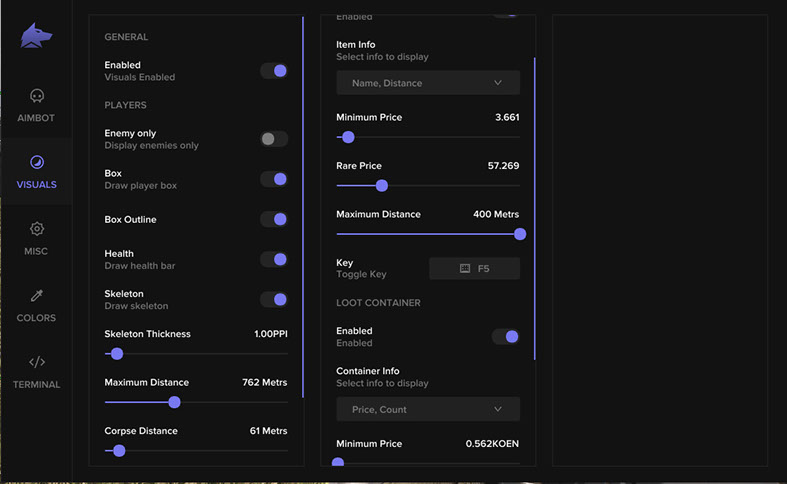
Task: Expand the Item Info dropdown
Action: [x=428, y=83]
